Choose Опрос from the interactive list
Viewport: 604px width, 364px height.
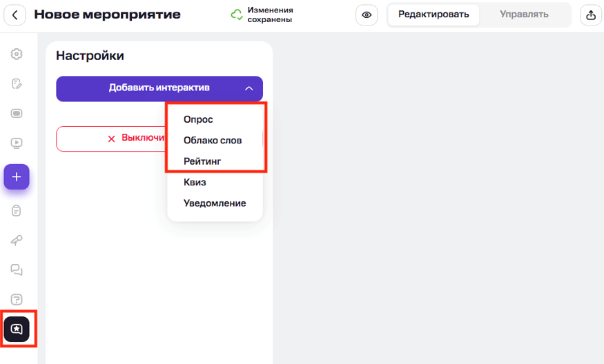tap(198, 119)
